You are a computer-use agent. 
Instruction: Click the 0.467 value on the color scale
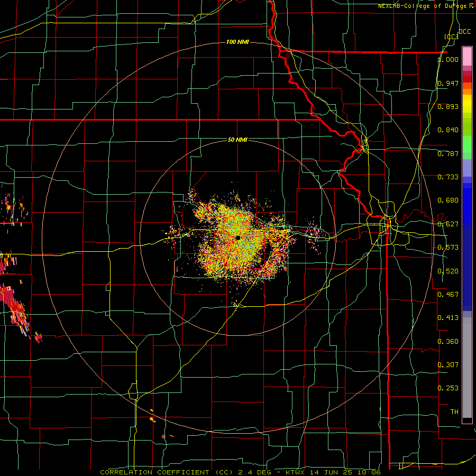coord(448,295)
